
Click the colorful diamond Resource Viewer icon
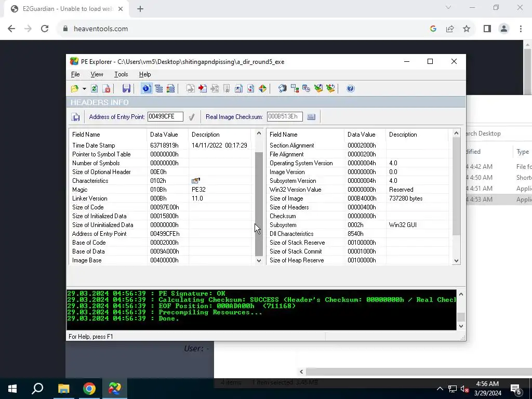(x=262, y=88)
